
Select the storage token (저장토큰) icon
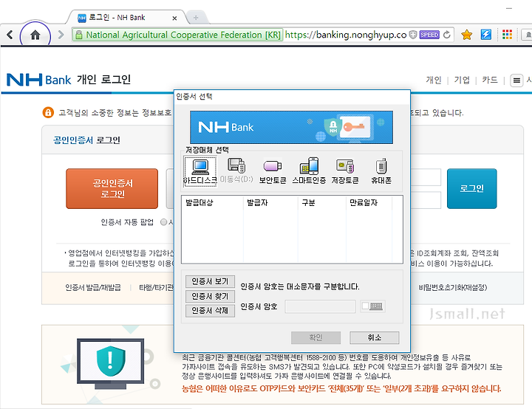[345, 171]
